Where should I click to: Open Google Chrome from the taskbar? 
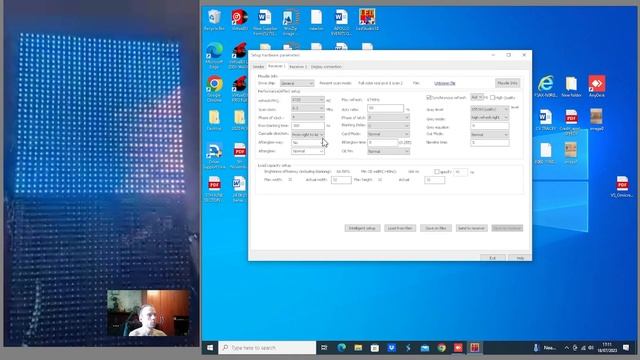point(442,348)
